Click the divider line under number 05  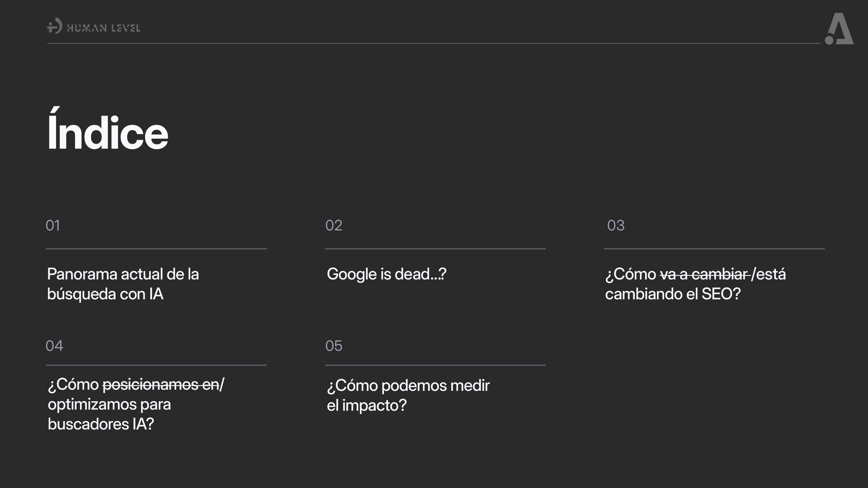pos(435,365)
